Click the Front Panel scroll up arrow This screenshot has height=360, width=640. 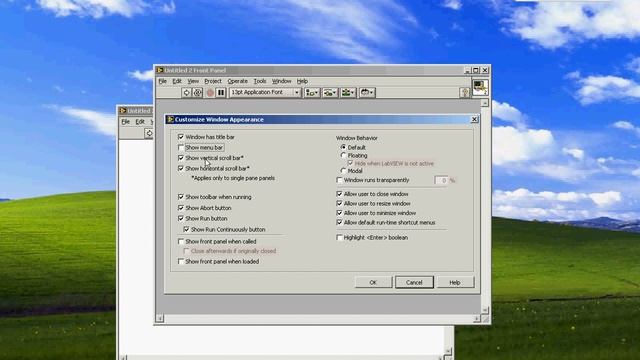coord(485,103)
